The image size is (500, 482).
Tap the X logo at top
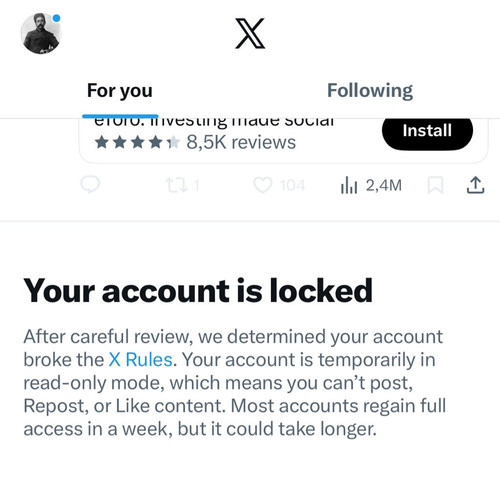250,33
